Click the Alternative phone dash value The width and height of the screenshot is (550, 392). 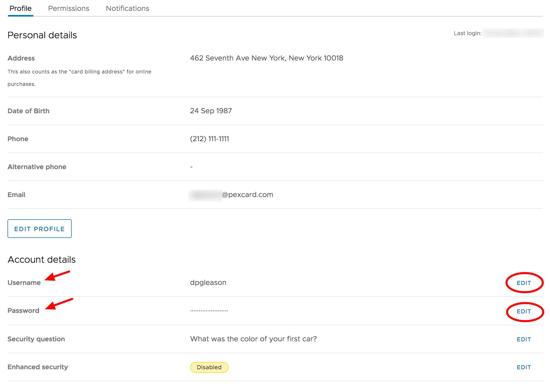[191, 167]
